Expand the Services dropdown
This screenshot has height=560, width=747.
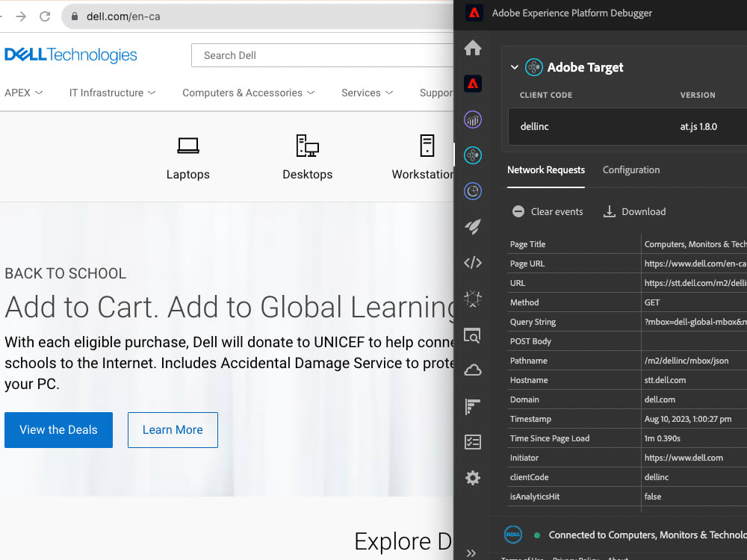[367, 93]
